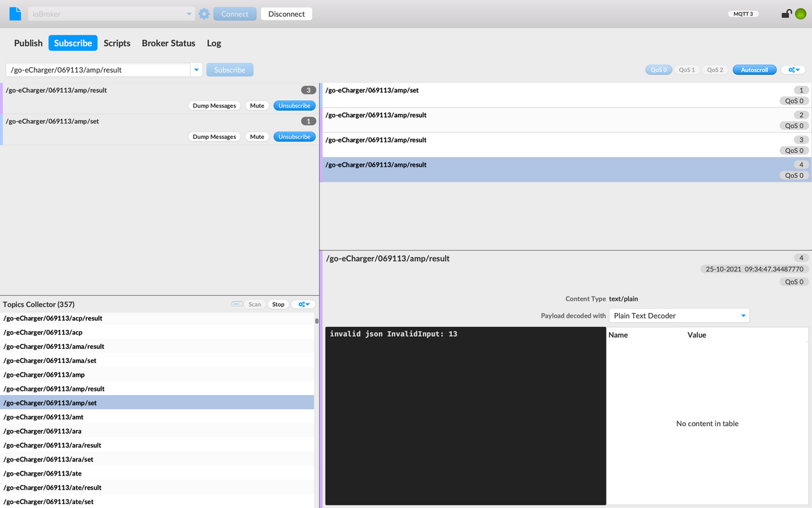Select the amp/result subscription entry

point(159,98)
